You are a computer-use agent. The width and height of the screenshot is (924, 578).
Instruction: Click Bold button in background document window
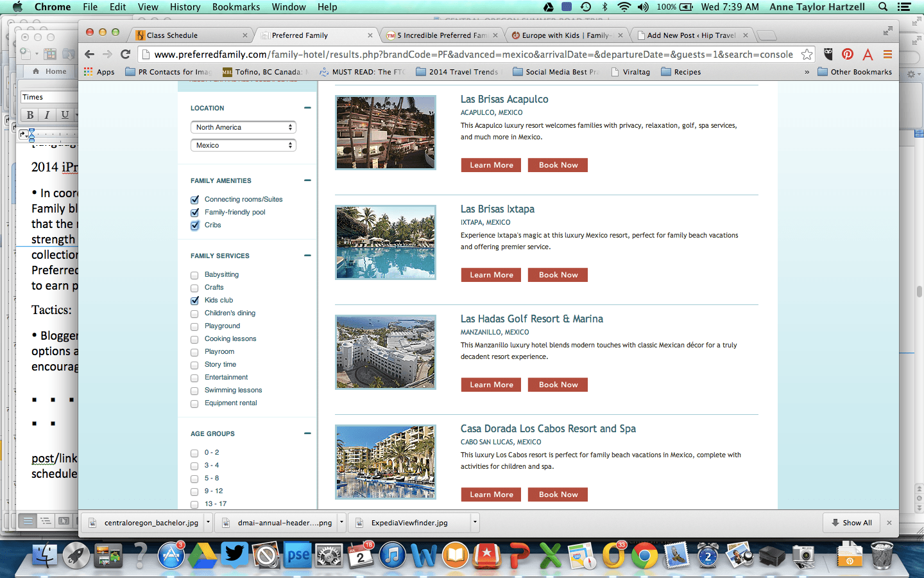(x=30, y=115)
